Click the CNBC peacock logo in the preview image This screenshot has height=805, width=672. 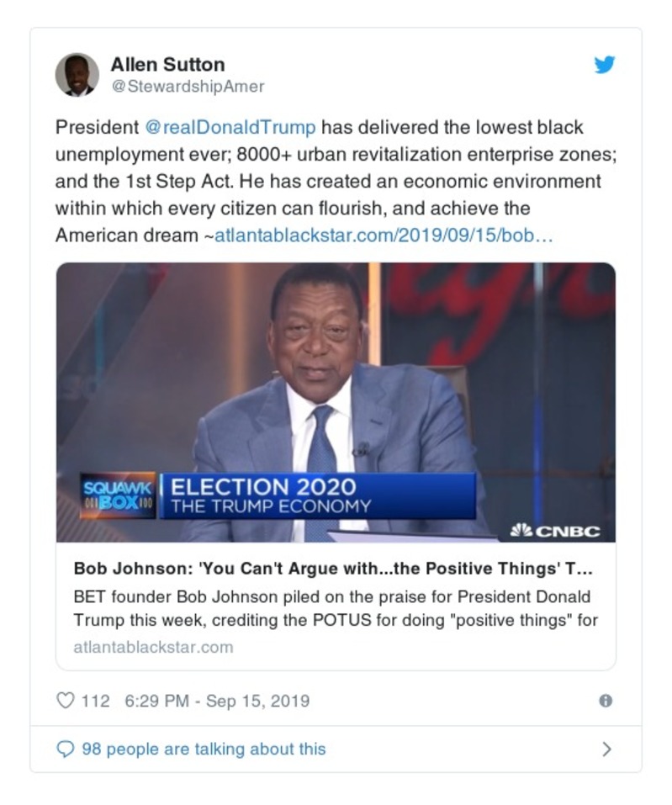(554, 531)
